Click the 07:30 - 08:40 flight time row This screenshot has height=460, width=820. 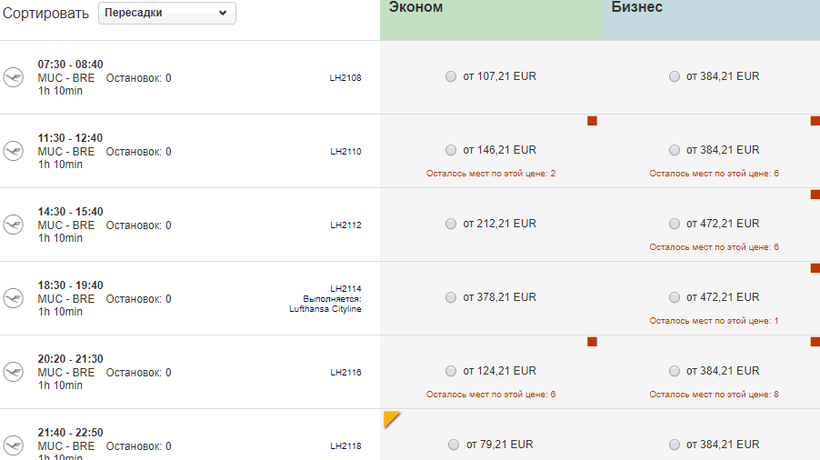[70, 64]
